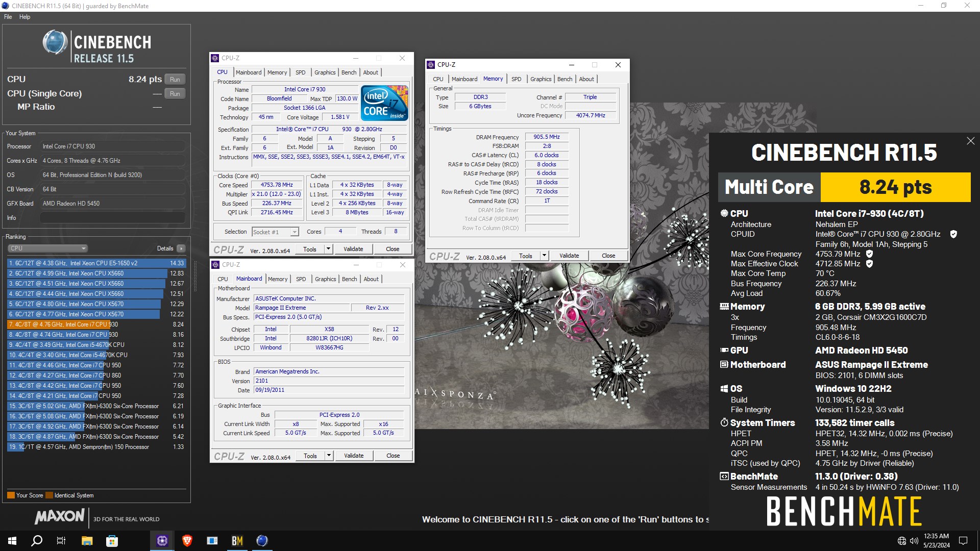Click the BIOS Version 2101 field

(x=329, y=381)
